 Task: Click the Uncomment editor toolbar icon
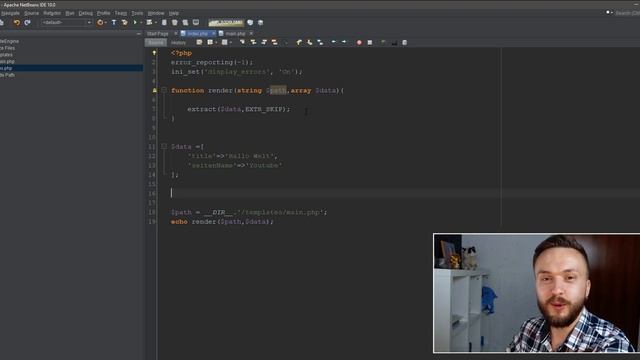pyautogui.click(x=394, y=42)
